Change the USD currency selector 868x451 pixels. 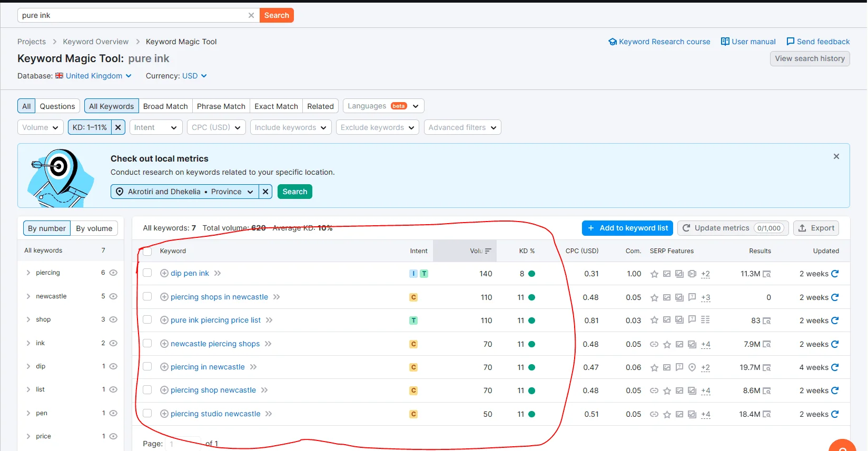tap(194, 76)
